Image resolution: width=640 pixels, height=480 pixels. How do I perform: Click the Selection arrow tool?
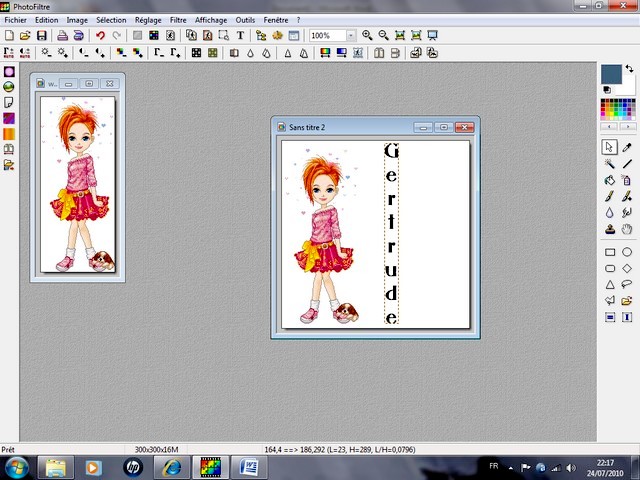(609, 147)
